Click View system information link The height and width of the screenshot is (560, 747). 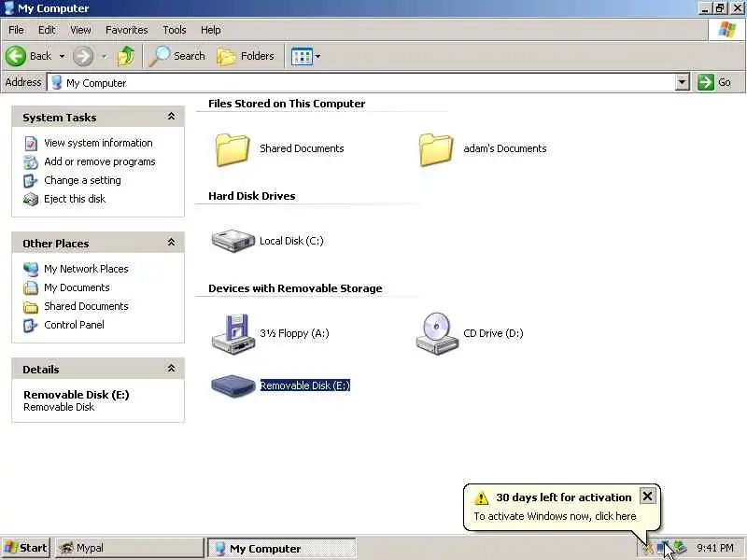tap(98, 143)
